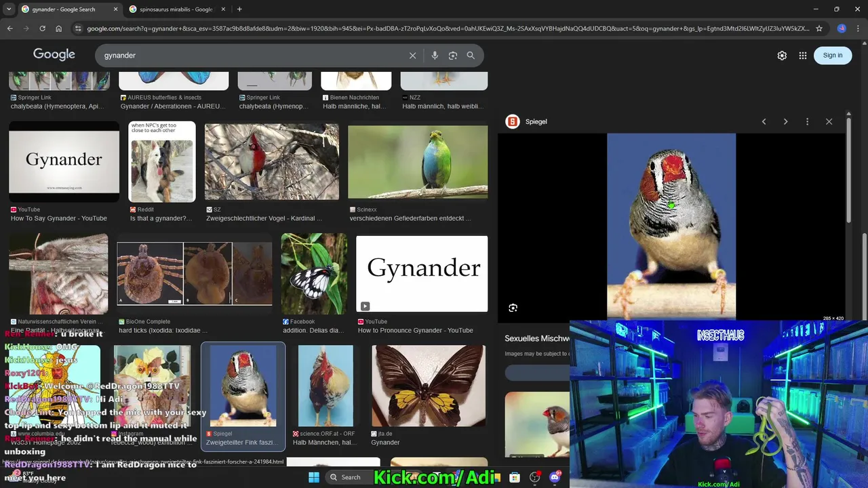Click 'Sexuelles Mischwesen' preview title
Viewport: 868px width, 488px height.
tap(537, 338)
